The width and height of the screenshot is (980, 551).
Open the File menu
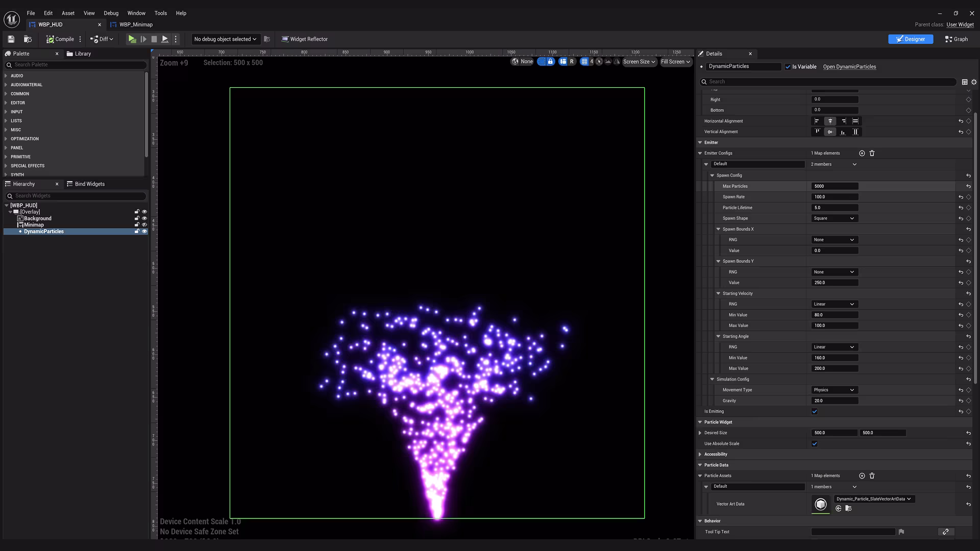31,13
